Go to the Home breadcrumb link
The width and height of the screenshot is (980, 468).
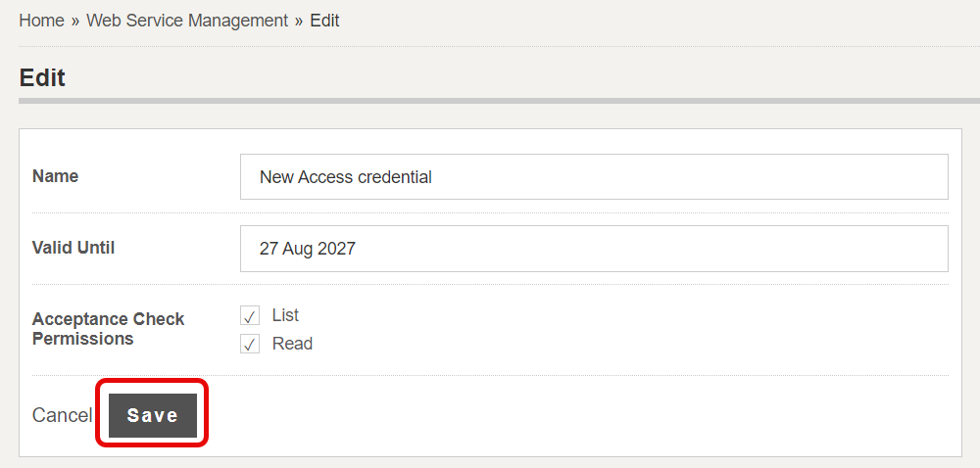click(41, 21)
